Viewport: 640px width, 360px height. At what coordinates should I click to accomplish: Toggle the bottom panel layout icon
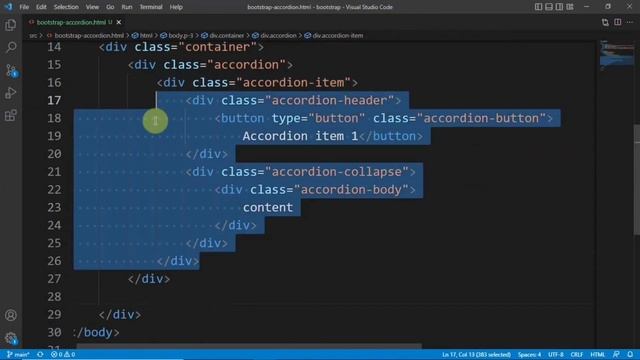[x=549, y=7]
